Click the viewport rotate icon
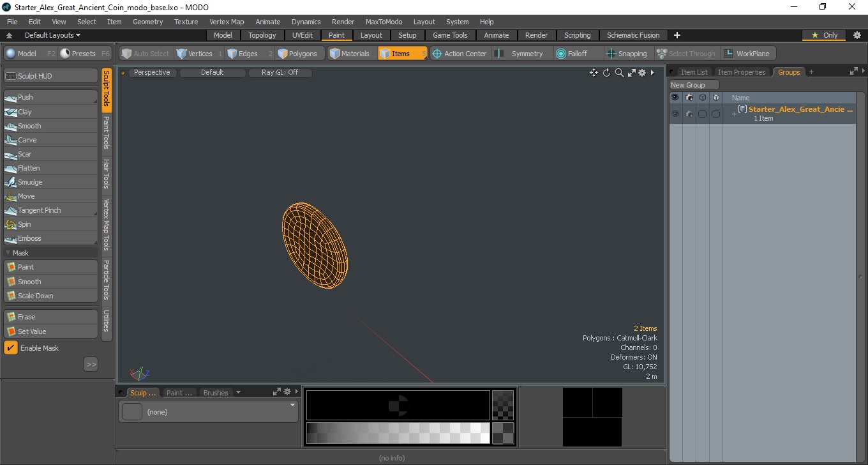This screenshot has width=868, height=465. coord(606,73)
